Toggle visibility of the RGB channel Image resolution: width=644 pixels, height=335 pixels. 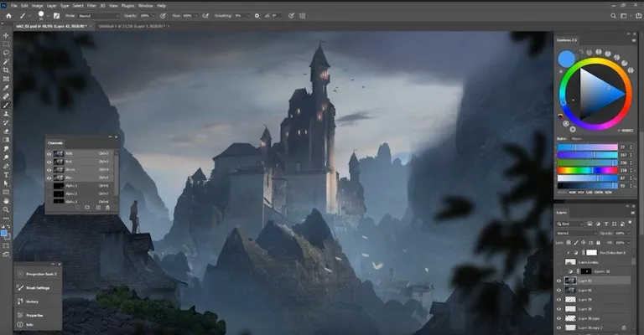(49, 154)
